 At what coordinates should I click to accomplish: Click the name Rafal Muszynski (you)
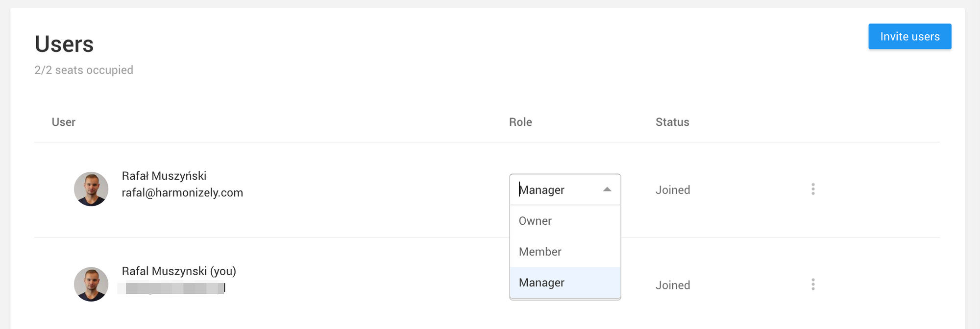[x=179, y=271]
